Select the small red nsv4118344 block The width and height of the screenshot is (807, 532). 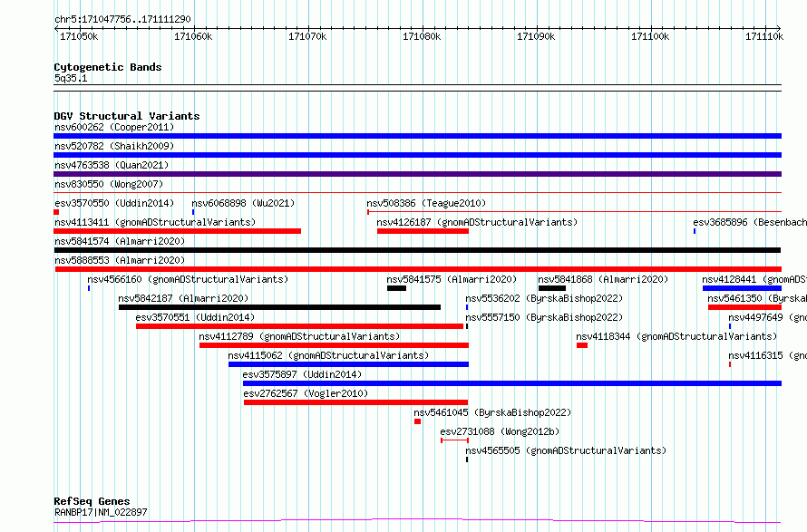pos(582,345)
